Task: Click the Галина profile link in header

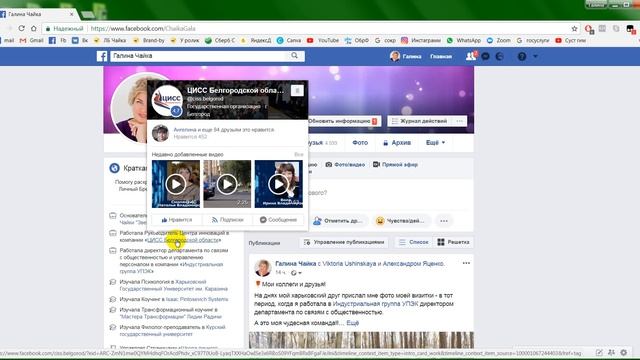Action: click(406, 56)
